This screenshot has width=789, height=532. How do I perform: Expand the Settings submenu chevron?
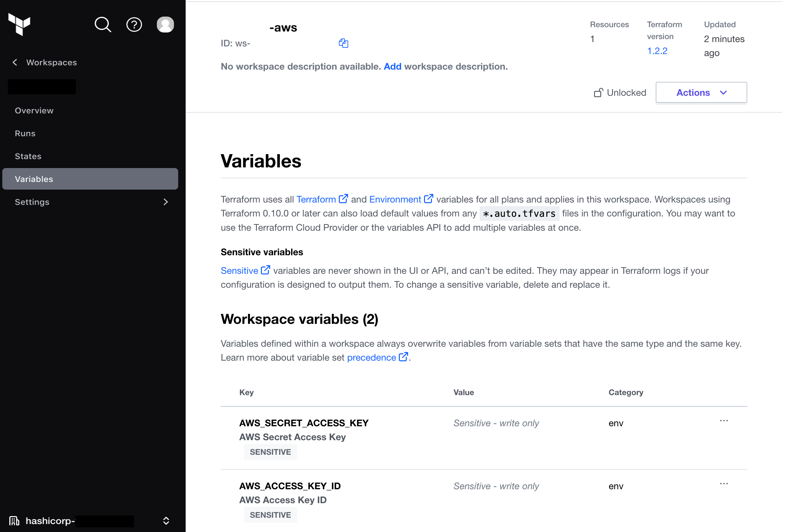[x=166, y=202]
